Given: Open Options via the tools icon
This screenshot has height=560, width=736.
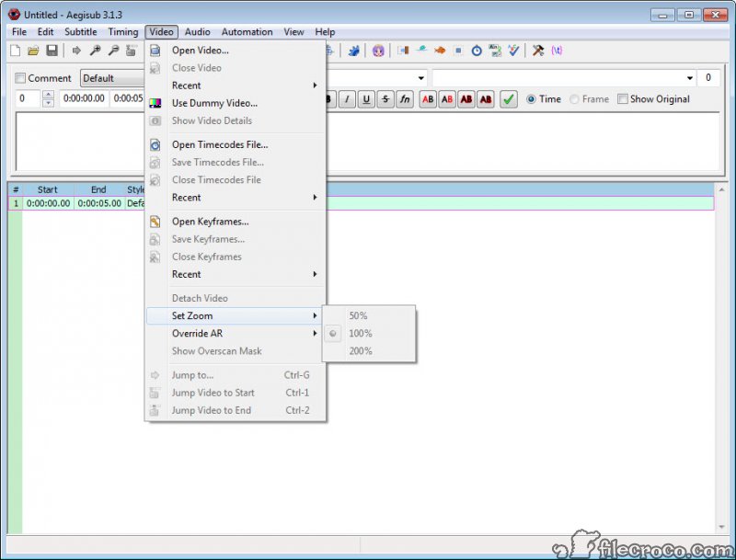Looking at the screenshot, I should pos(538,51).
